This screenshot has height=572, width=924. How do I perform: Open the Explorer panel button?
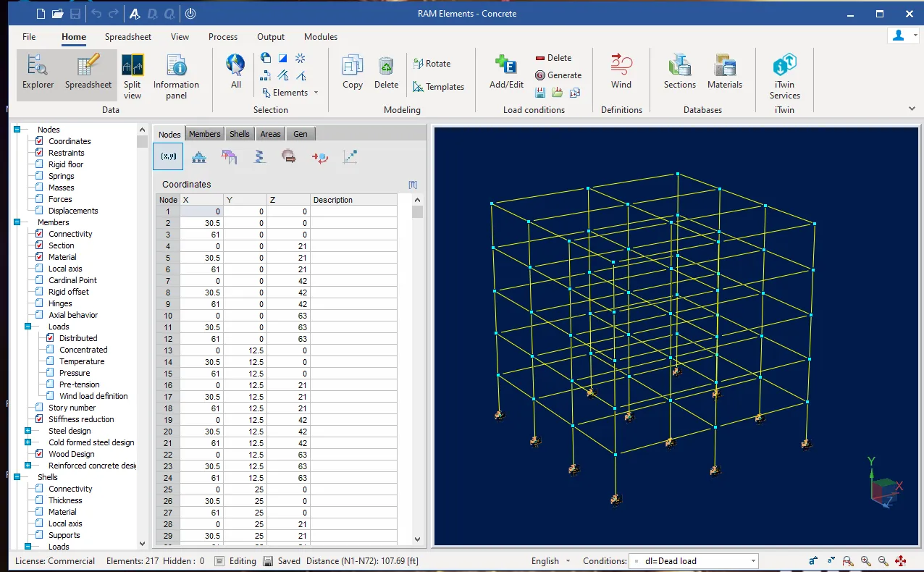(38, 73)
